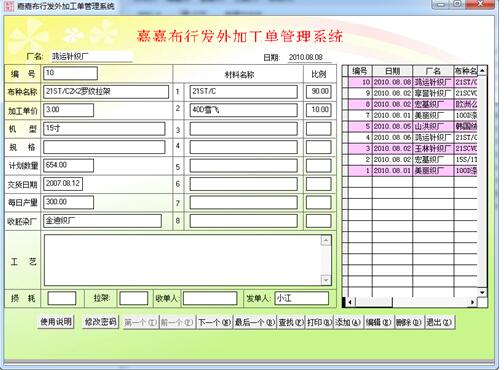The image size is (504, 370).
Task: Click scroll-down arrow in 工艺 text box
Action: pyautogui.click(x=326, y=280)
